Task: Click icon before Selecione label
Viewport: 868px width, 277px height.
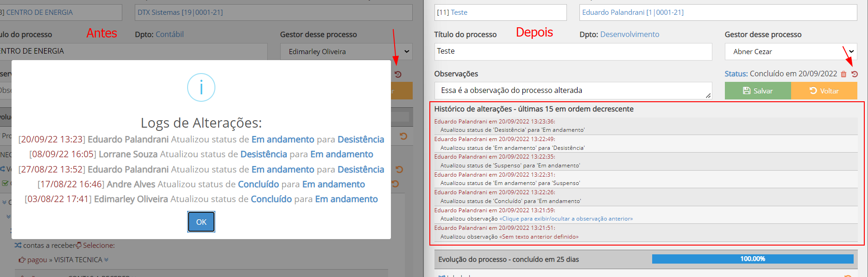Action: [x=79, y=246]
